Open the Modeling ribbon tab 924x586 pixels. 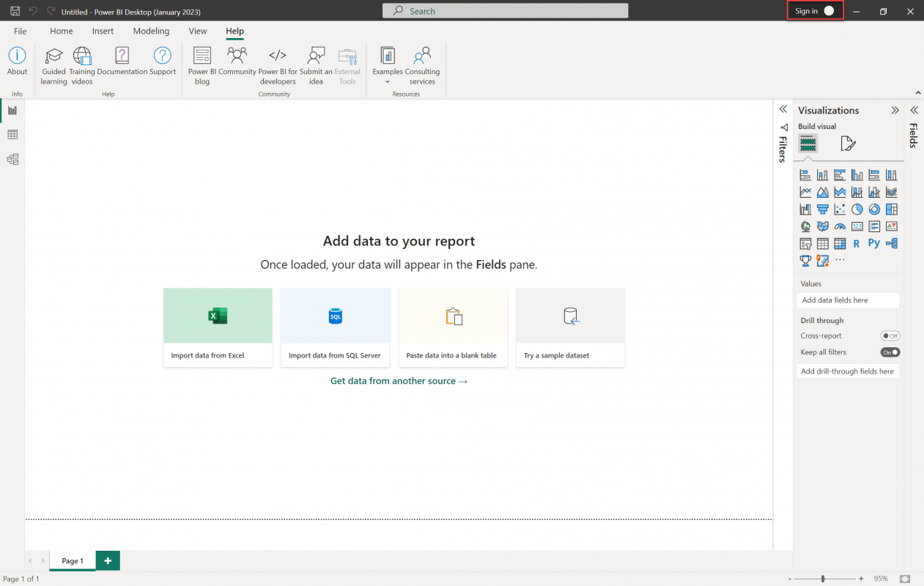coord(151,31)
